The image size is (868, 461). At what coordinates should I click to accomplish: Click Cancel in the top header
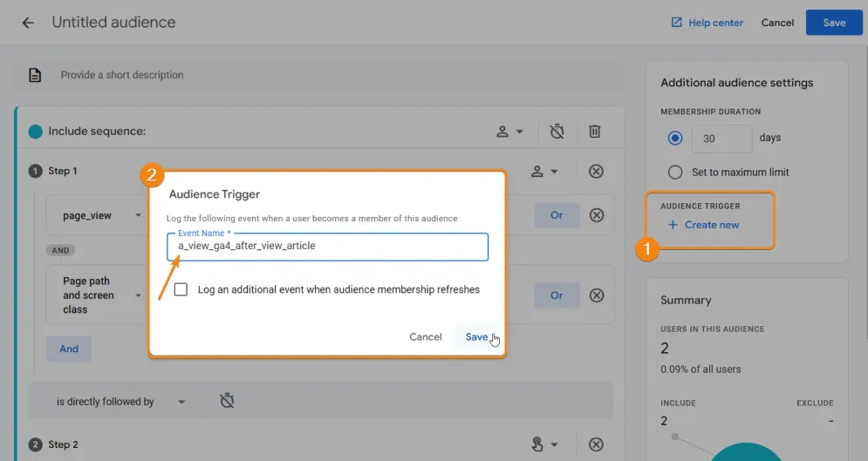click(777, 23)
